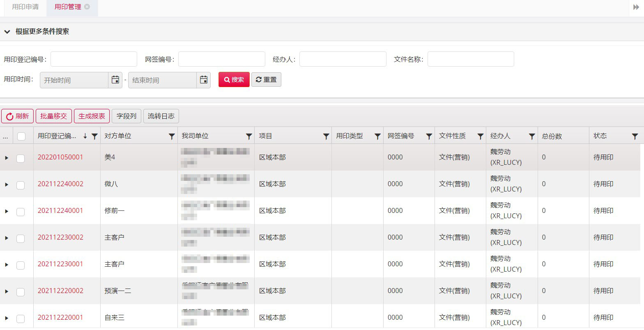
Task: Click filter icon in 项目 column header
Action: (x=326, y=136)
